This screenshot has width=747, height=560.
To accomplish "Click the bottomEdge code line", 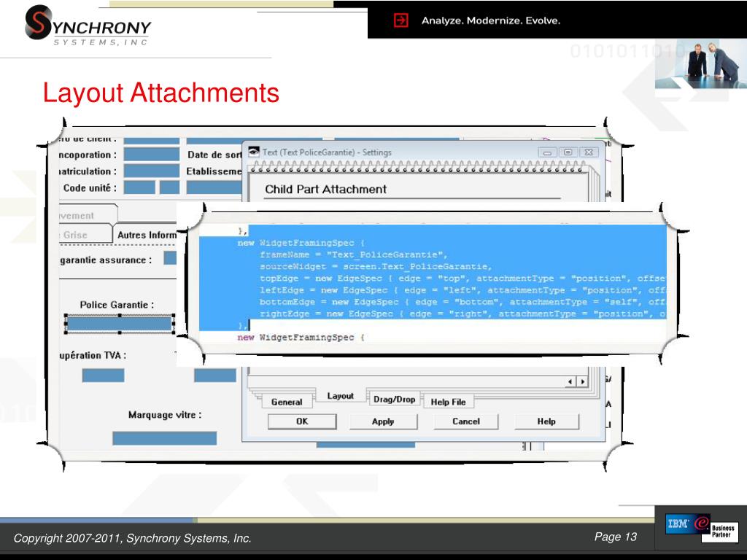I will coord(462,303).
